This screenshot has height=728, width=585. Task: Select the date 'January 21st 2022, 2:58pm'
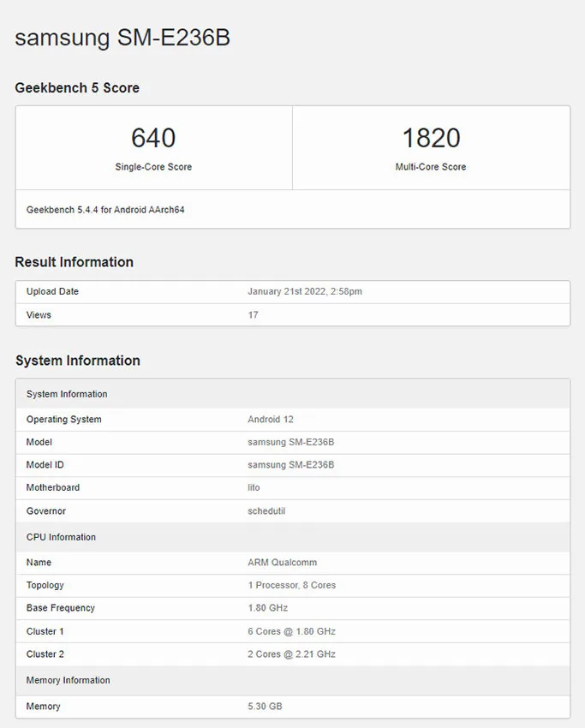point(305,291)
